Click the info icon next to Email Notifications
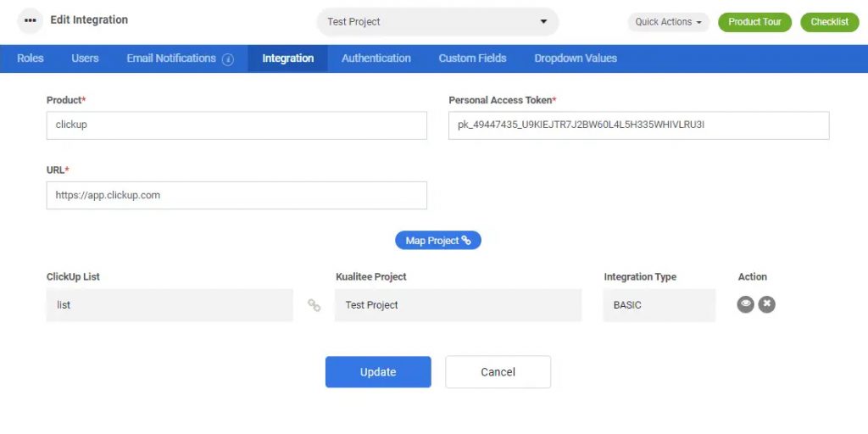Viewport: 868px width, 434px height. (x=228, y=59)
